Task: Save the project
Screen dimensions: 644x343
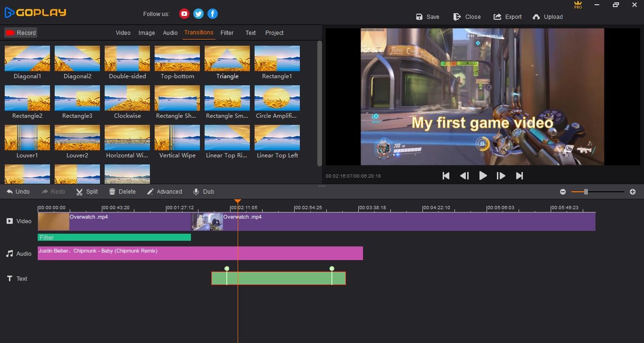Action: pyautogui.click(x=428, y=16)
